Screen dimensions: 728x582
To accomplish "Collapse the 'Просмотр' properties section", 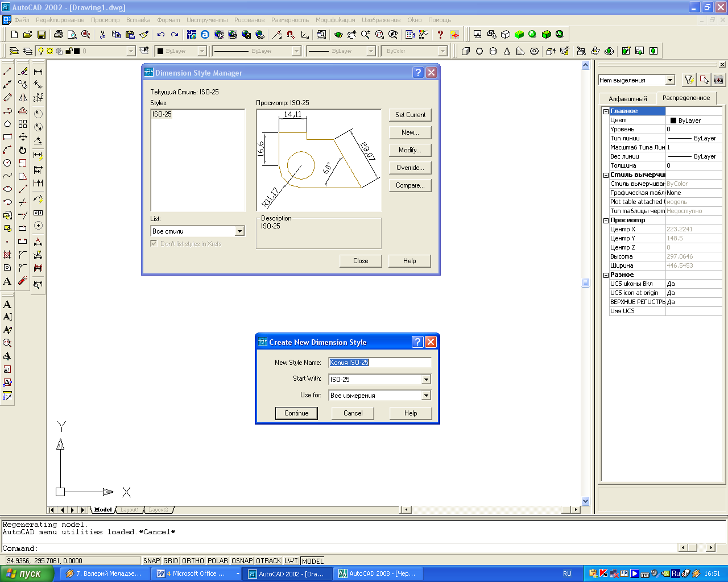I will pyautogui.click(x=606, y=221).
